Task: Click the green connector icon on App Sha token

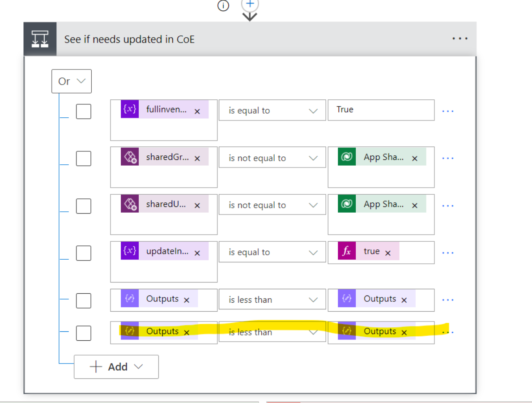Action: [x=346, y=157]
